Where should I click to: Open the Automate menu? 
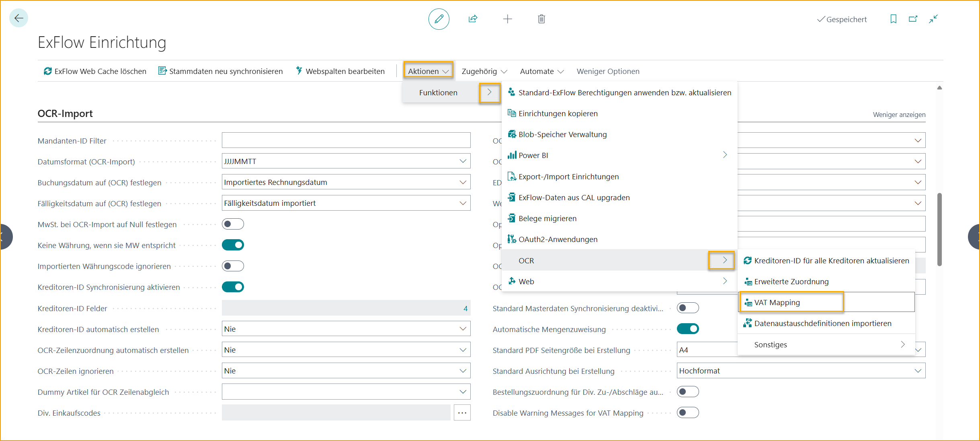click(542, 71)
